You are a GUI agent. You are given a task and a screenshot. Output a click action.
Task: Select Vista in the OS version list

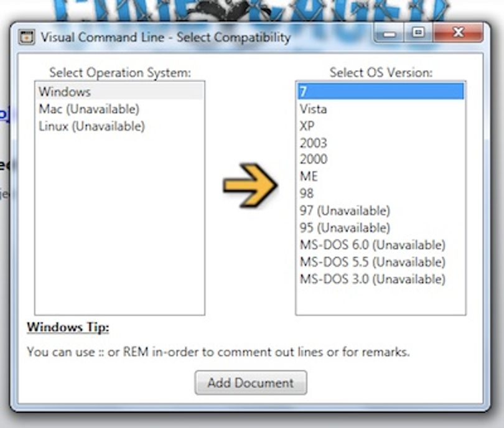tap(381, 109)
